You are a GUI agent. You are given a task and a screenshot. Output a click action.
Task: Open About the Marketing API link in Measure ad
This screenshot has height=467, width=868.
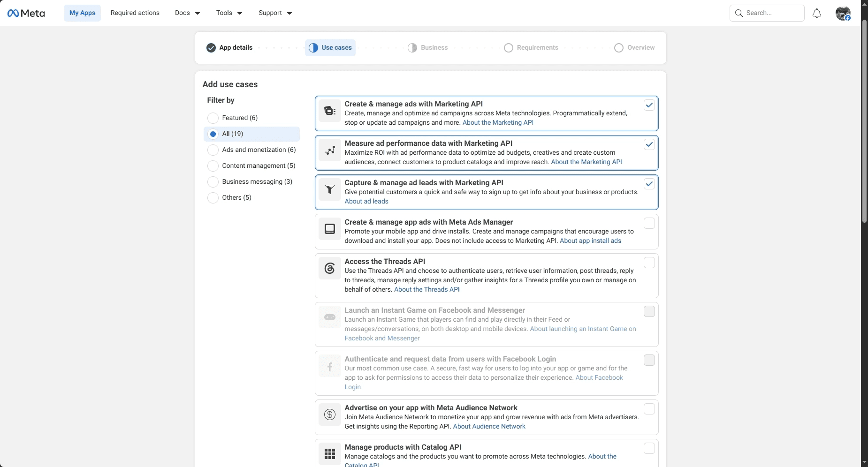(x=586, y=162)
